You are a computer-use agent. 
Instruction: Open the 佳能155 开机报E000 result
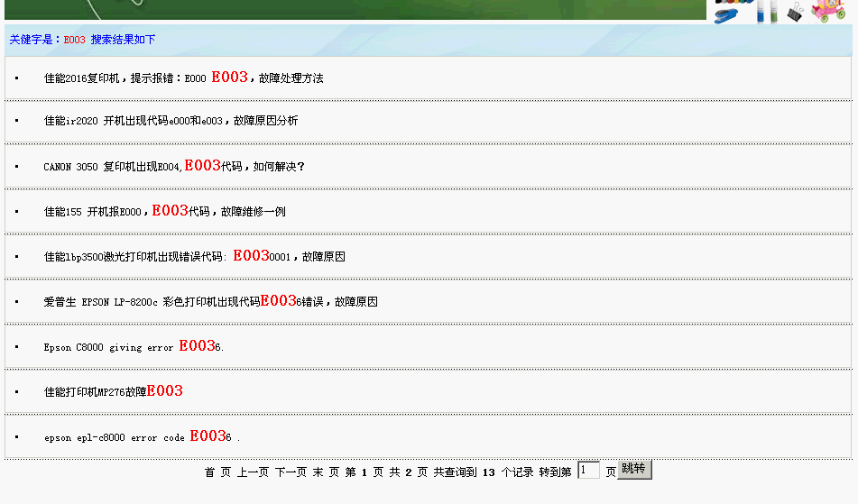pos(165,211)
